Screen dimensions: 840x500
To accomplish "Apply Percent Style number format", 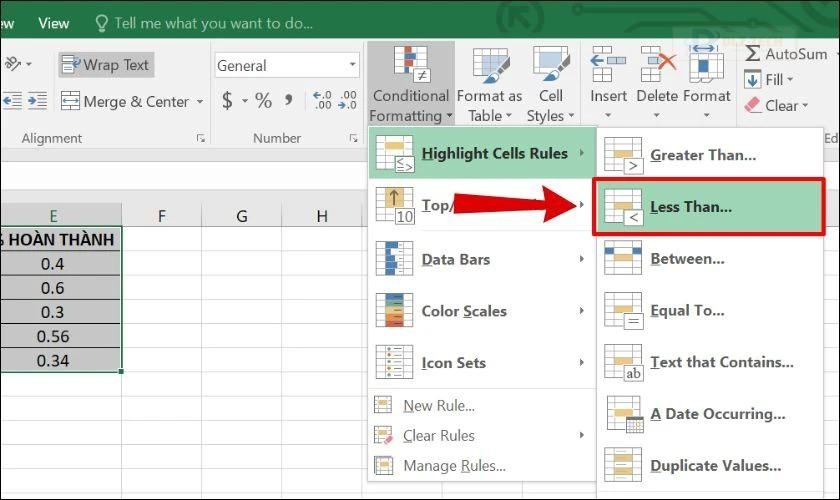I will [x=263, y=100].
